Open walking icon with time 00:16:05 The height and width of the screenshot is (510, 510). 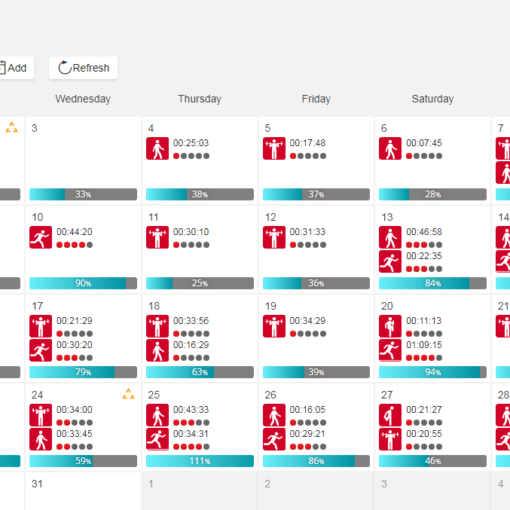(x=274, y=415)
